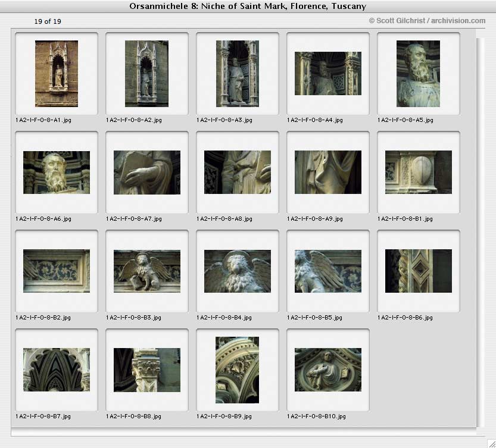Select the B3 winged lion thumbnail
Viewport: 496px width, 448px height.
click(x=147, y=271)
